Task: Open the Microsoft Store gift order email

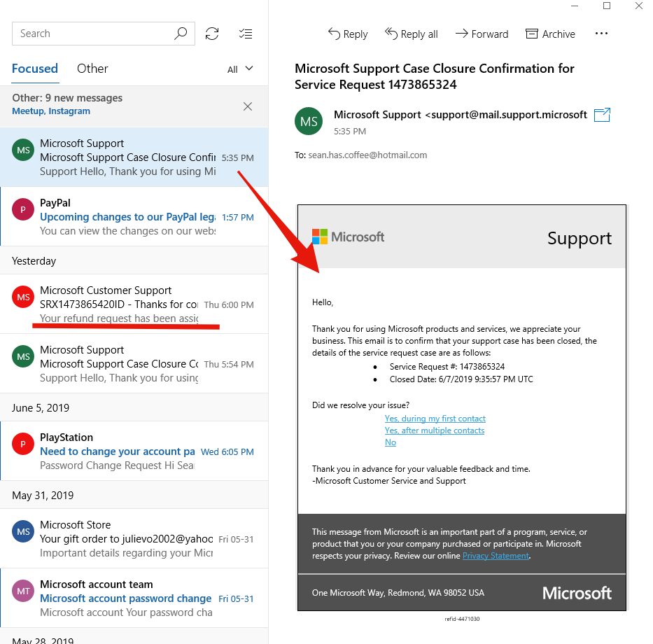Action: point(134,538)
